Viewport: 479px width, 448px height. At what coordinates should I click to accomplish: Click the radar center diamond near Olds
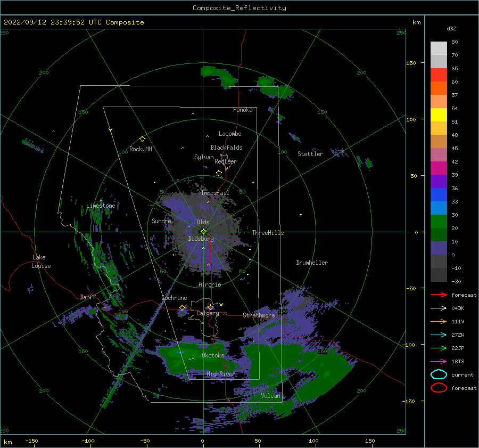pos(203,232)
